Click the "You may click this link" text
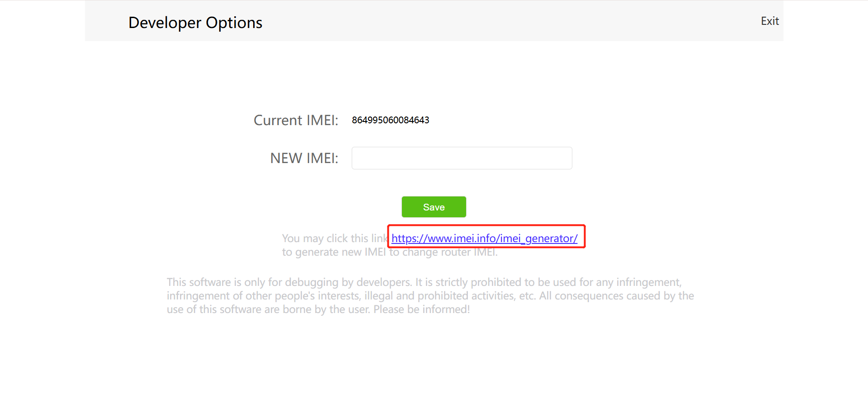 tap(335, 238)
